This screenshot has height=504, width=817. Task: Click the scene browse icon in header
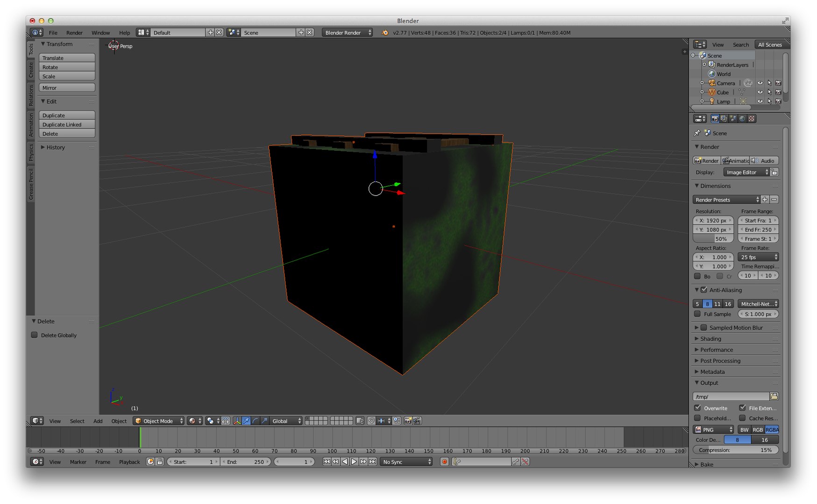tap(234, 32)
